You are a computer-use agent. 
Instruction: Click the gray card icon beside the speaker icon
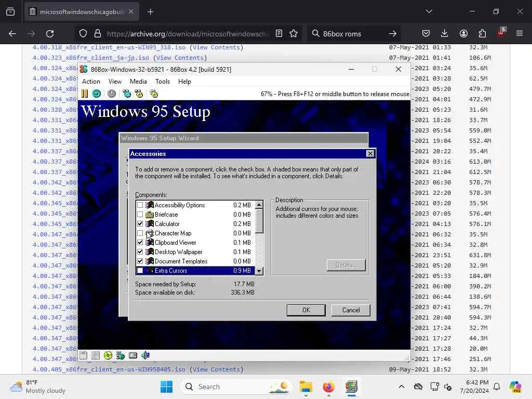click(x=133, y=355)
